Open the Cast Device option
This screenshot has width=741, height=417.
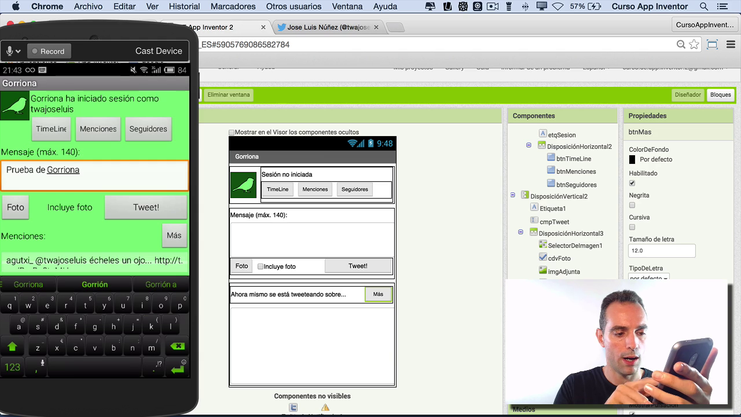tap(158, 51)
